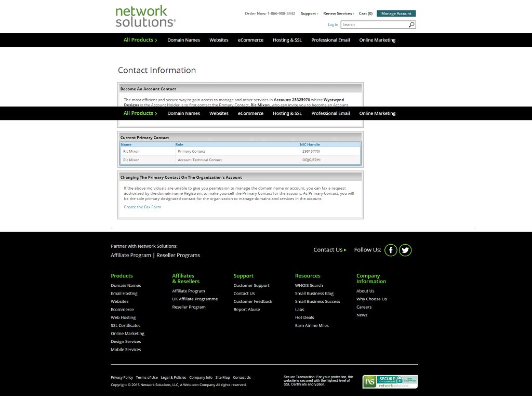Open Earn Airline Miles link
The image size is (532, 399).
pos(312,325)
